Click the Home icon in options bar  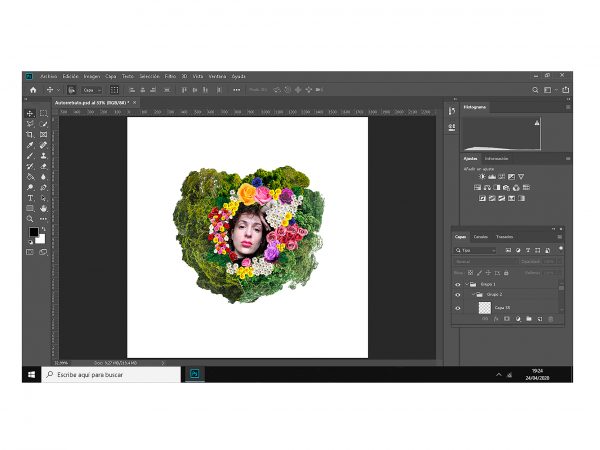33,89
